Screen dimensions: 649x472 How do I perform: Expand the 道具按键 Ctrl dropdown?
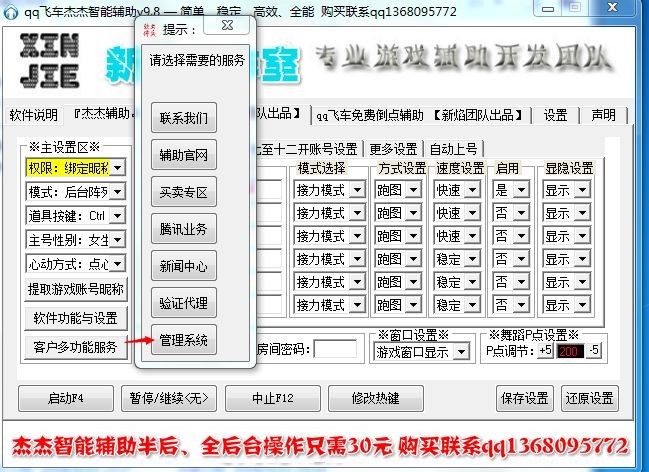(x=118, y=215)
